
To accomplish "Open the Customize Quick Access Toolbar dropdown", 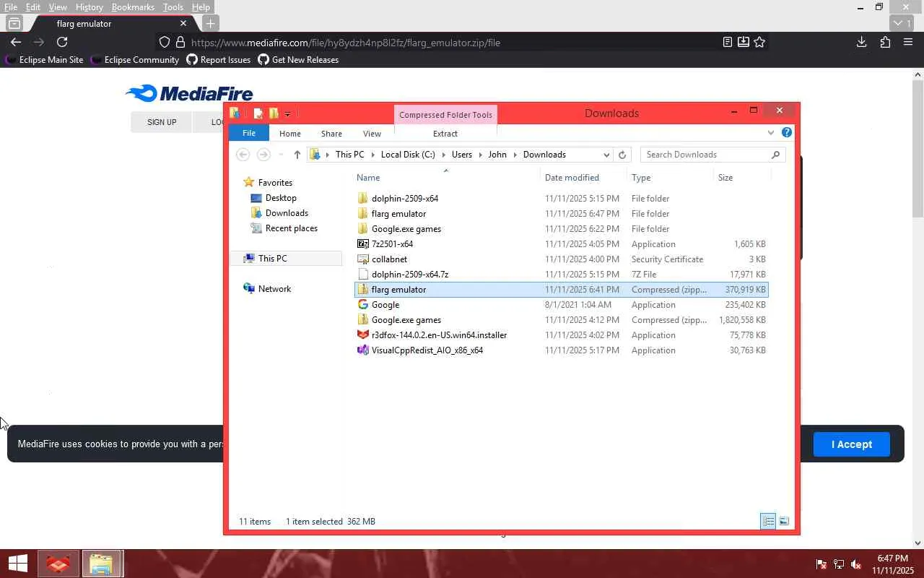I will click(287, 113).
